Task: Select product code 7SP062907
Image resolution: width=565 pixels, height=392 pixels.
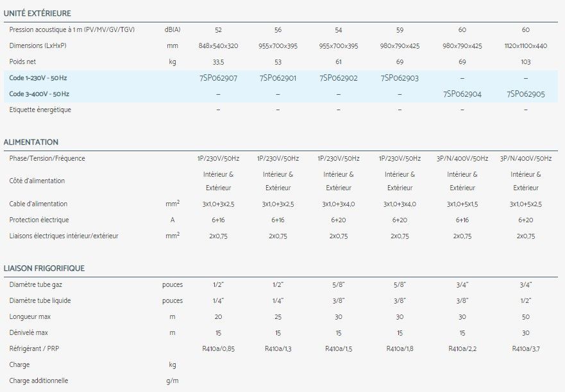Action: [219, 78]
